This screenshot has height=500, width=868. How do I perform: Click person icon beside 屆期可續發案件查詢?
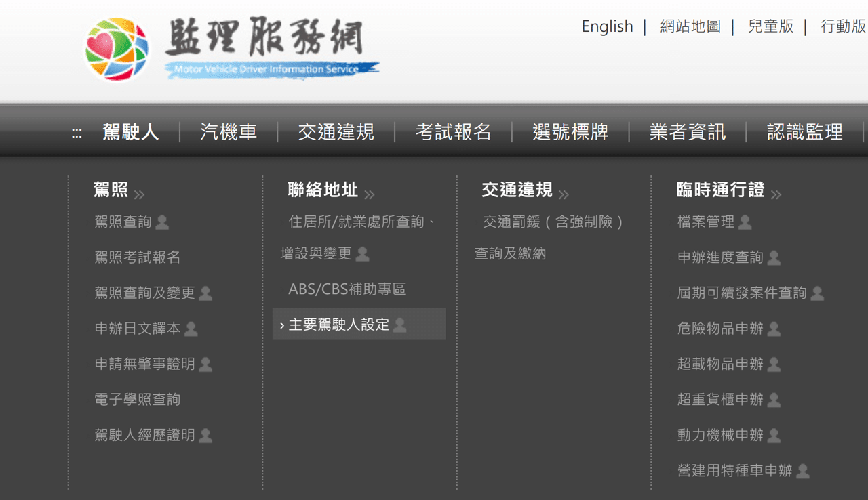817,293
